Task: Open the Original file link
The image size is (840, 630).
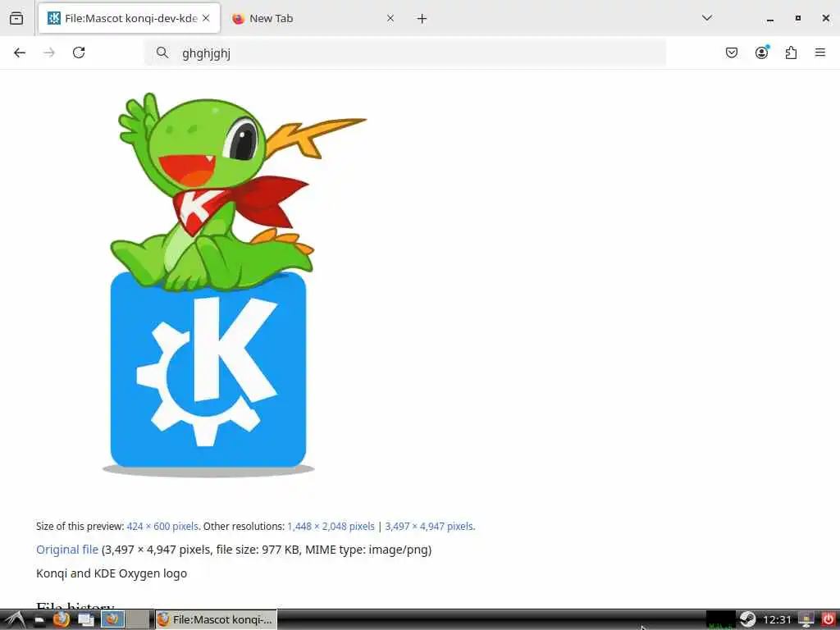Action: click(67, 550)
